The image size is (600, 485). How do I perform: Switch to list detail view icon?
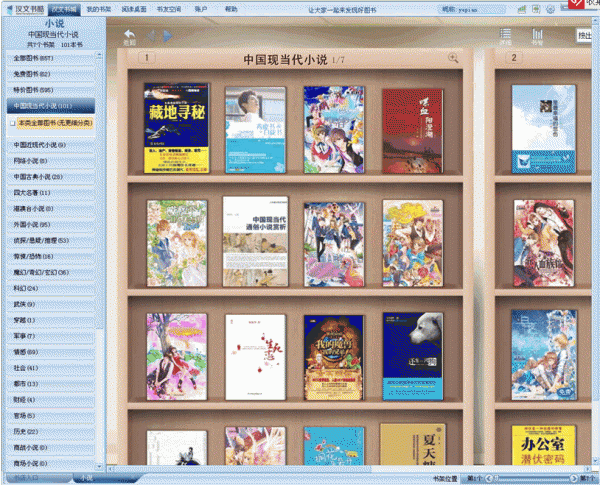pos(505,37)
